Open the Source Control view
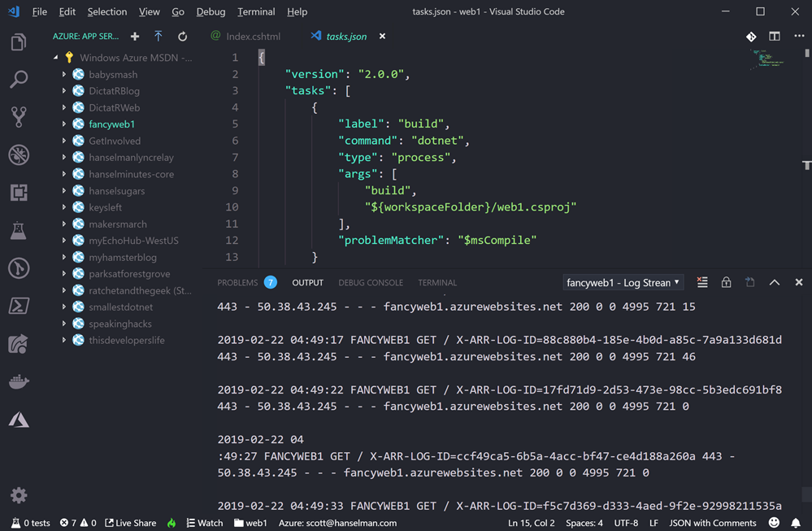 click(19, 117)
